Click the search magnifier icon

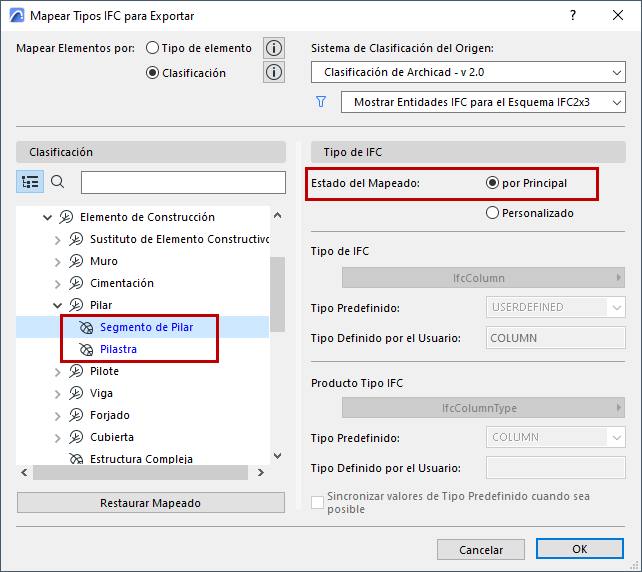58,182
